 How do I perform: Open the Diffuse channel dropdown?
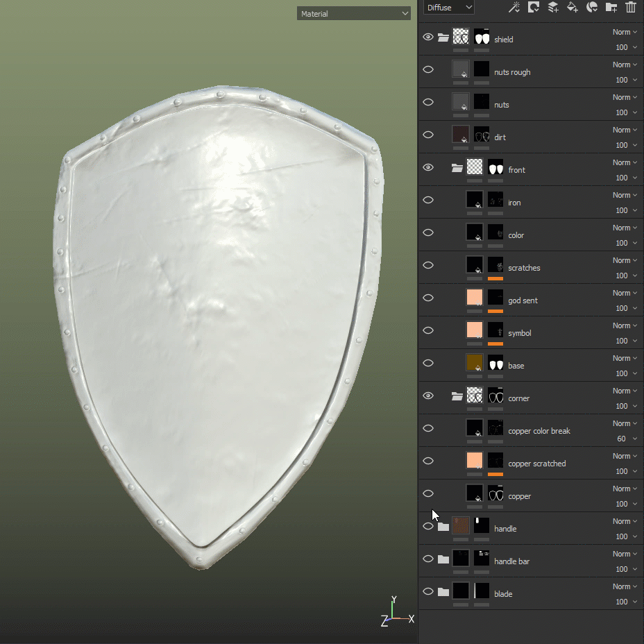click(x=448, y=7)
